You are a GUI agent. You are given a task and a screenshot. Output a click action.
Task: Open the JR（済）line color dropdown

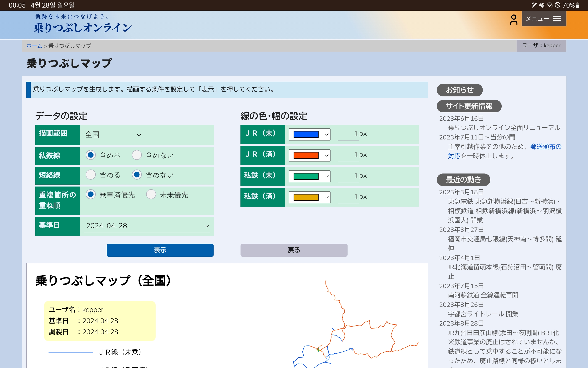(x=310, y=155)
